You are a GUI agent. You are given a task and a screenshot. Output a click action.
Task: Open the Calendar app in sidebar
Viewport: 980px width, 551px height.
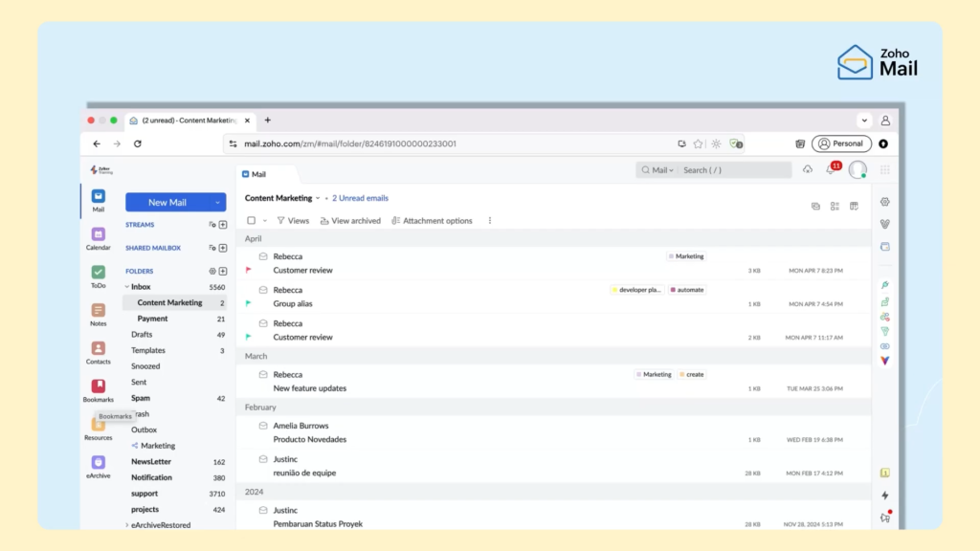pyautogui.click(x=99, y=234)
